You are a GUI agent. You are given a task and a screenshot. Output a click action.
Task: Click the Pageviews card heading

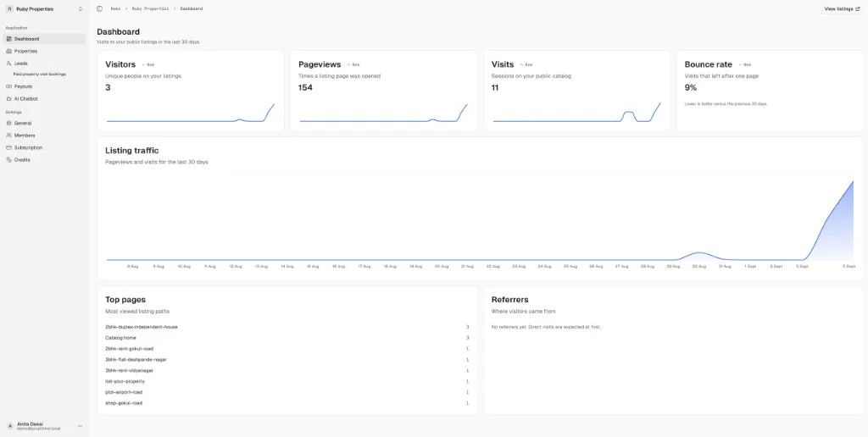320,64
